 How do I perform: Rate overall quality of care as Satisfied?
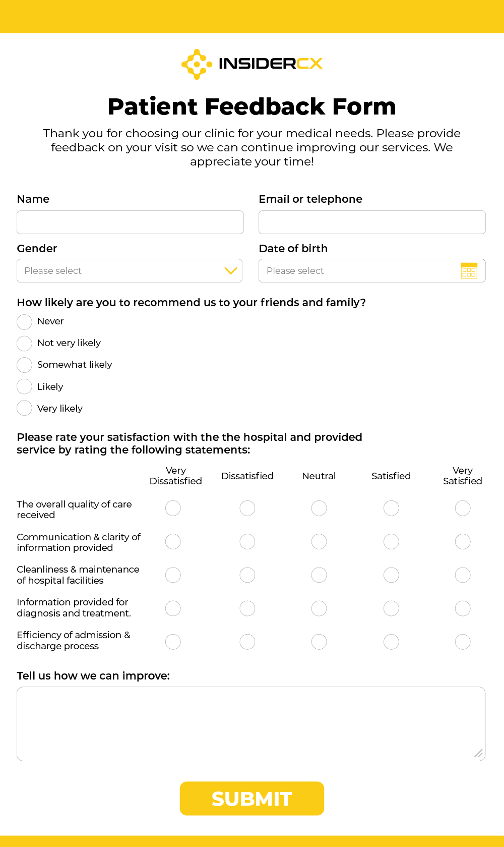(391, 508)
